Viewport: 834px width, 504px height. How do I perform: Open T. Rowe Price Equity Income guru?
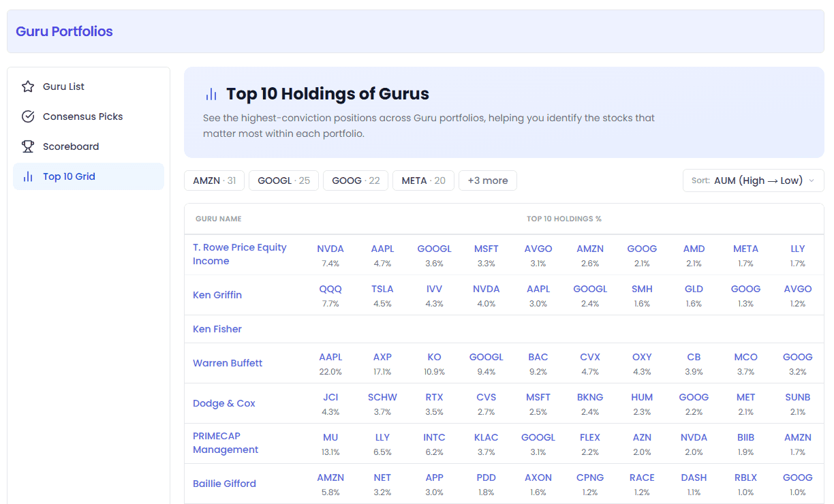point(240,254)
